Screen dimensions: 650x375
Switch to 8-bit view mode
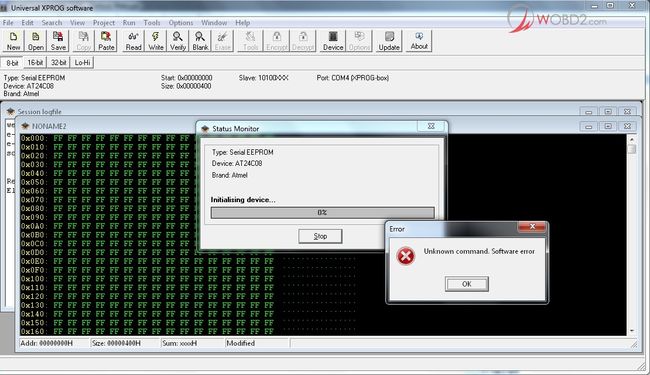click(12, 63)
